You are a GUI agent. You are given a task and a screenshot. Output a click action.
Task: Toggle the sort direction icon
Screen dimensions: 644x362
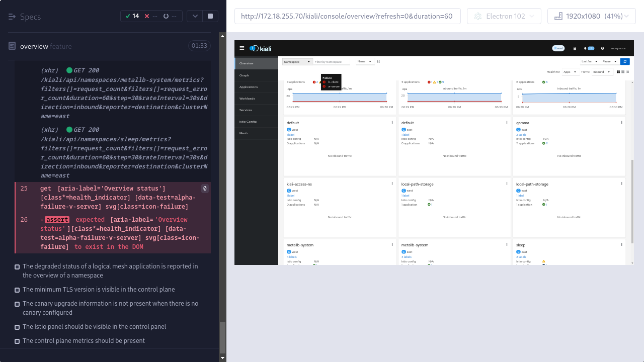tap(378, 61)
